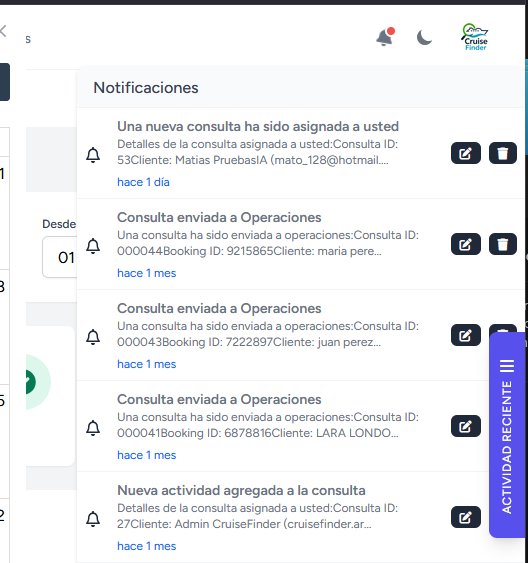This screenshot has height=563, width=528.
Task: Edit the Consulta 000041 LARA LONDO notification
Action: (466, 426)
